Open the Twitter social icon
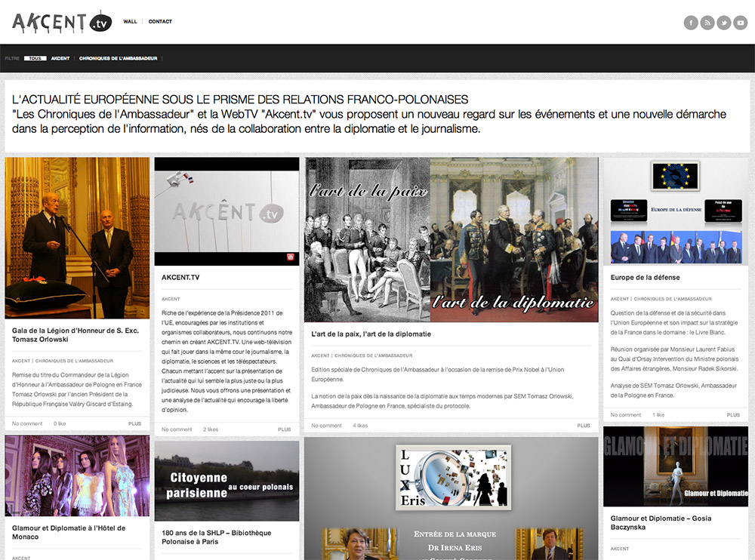The height and width of the screenshot is (560, 755). click(724, 23)
